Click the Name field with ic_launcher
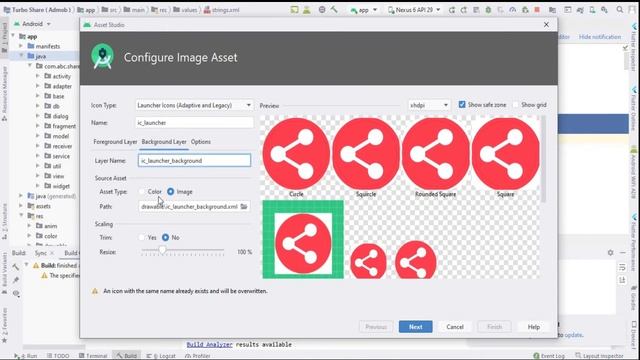640x360 pixels. tap(194, 122)
